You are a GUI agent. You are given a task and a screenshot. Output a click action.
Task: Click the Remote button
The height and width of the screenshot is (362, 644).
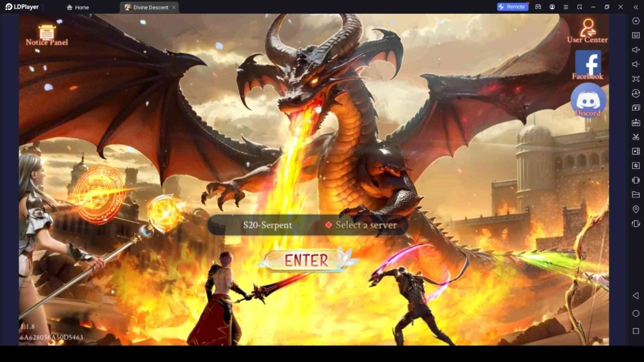click(512, 7)
